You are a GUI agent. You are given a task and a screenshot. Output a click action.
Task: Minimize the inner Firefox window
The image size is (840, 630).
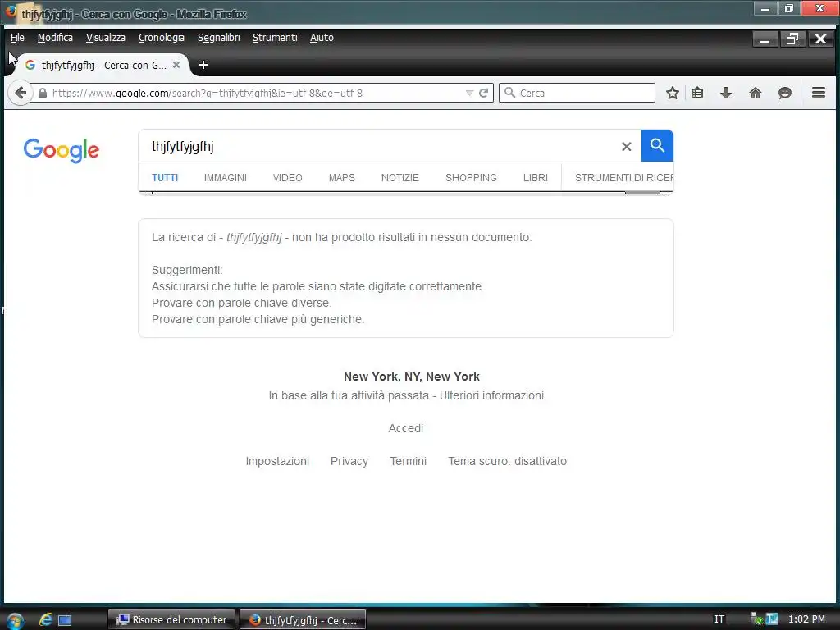765,39
